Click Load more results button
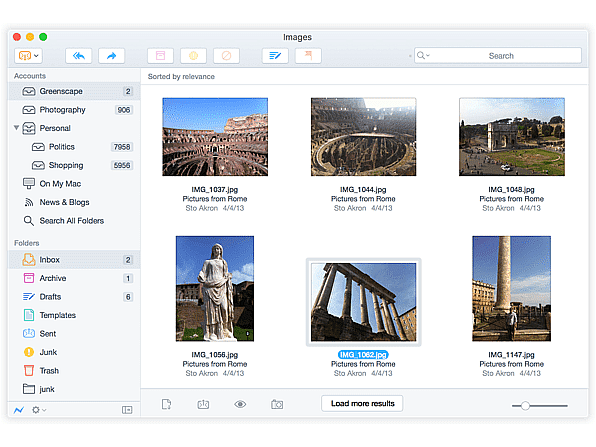Image resolution: width=596 pixels, height=447 pixels. tap(362, 403)
